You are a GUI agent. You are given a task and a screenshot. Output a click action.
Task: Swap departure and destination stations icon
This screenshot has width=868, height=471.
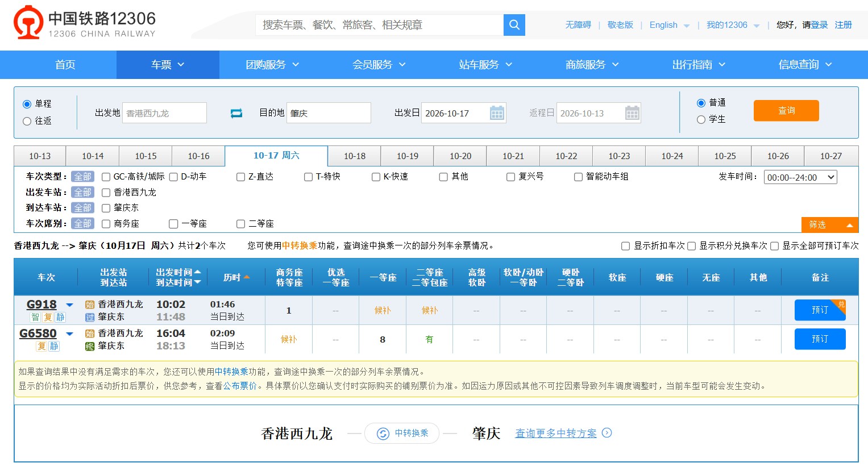click(236, 113)
